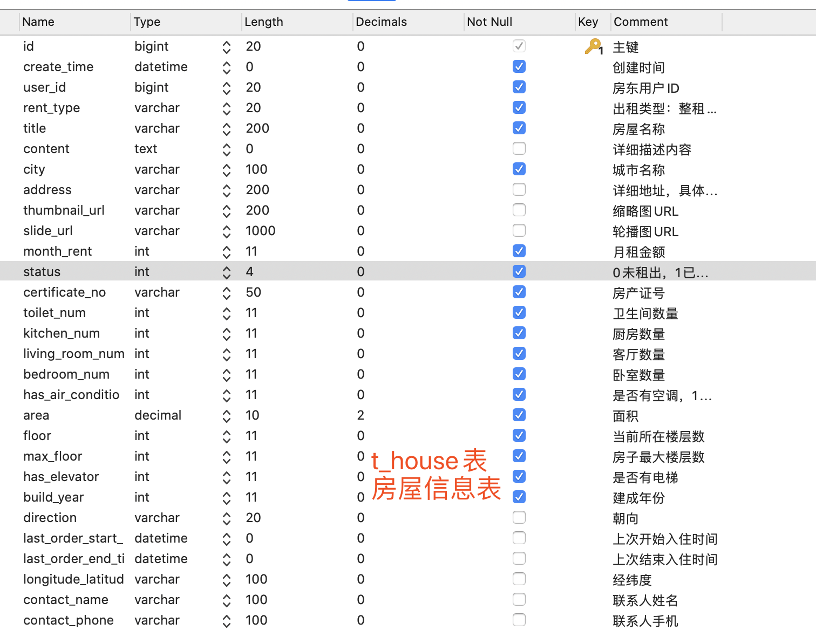Image resolution: width=816 pixels, height=644 pixels.
Task: Click the Not Null column header
Action: pyautogui.click(x=519, y=22)
